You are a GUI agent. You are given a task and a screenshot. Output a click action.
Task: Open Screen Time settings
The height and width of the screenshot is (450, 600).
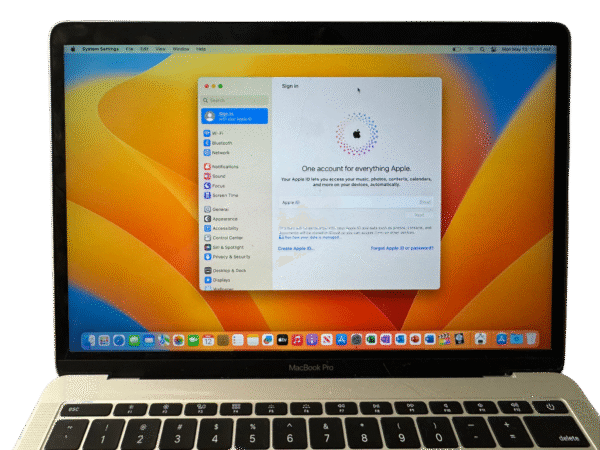click(221, 195)
